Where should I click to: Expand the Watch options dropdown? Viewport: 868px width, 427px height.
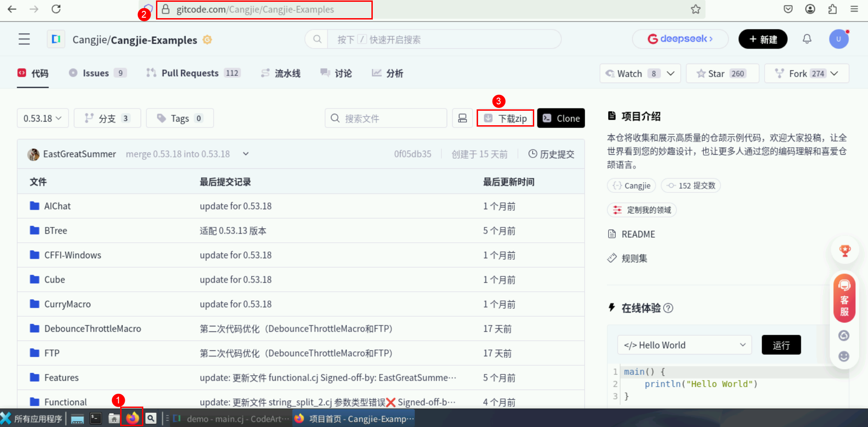670,73
